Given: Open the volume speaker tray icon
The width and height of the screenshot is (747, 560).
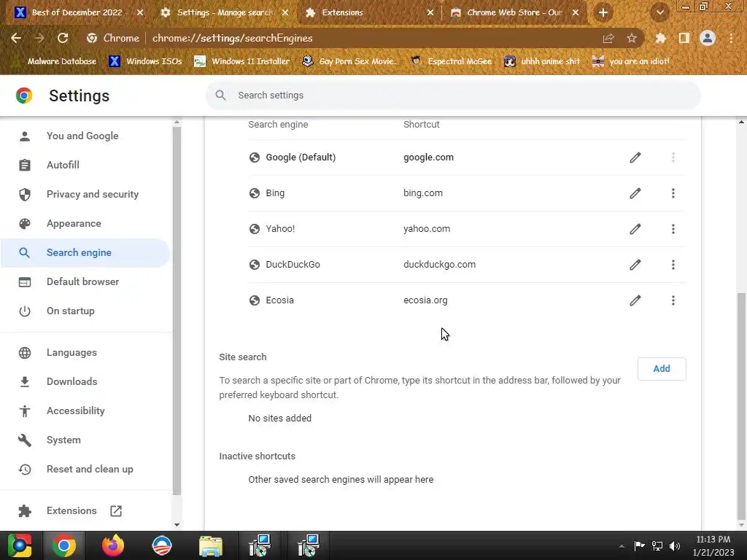Looking at the screenshot, I should click(674, 546).
